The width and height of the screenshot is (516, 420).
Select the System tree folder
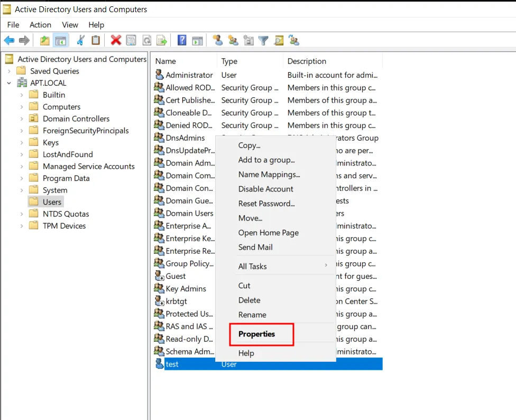48,190
